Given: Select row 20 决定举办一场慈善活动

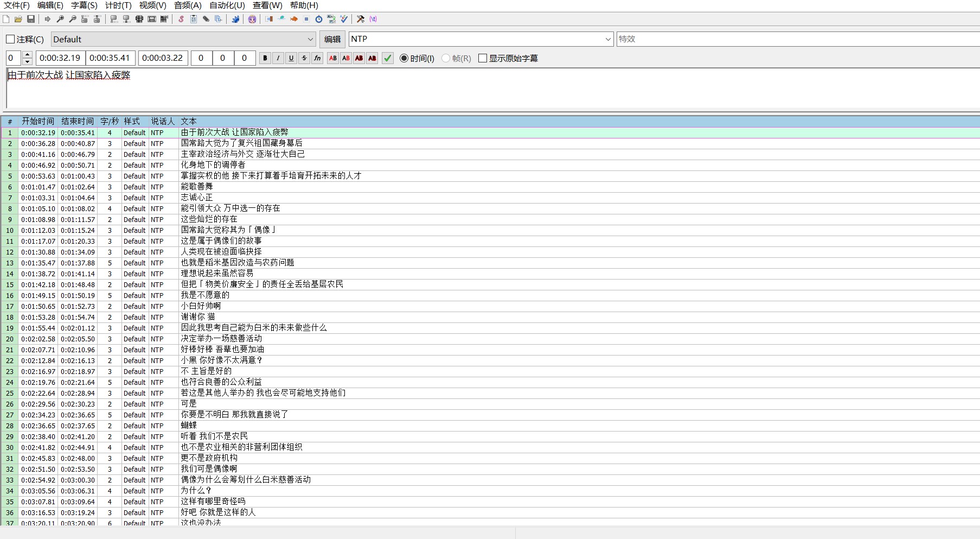Looking at the screenshot, I should (490, 339).
